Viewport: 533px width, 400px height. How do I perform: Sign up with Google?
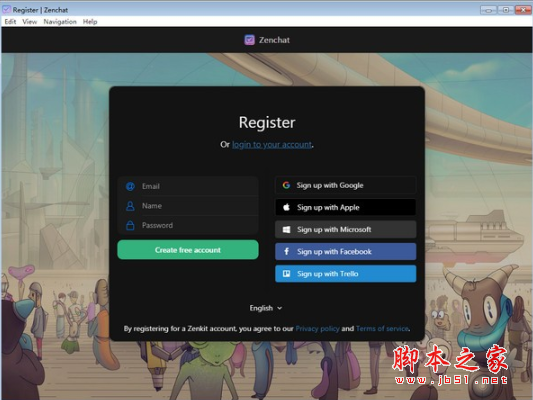tap(345, 185)
